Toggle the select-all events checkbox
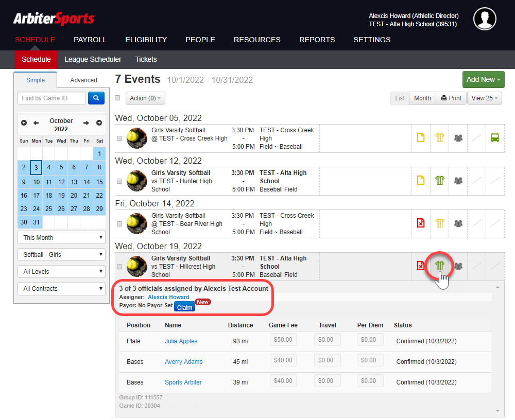 117,98
